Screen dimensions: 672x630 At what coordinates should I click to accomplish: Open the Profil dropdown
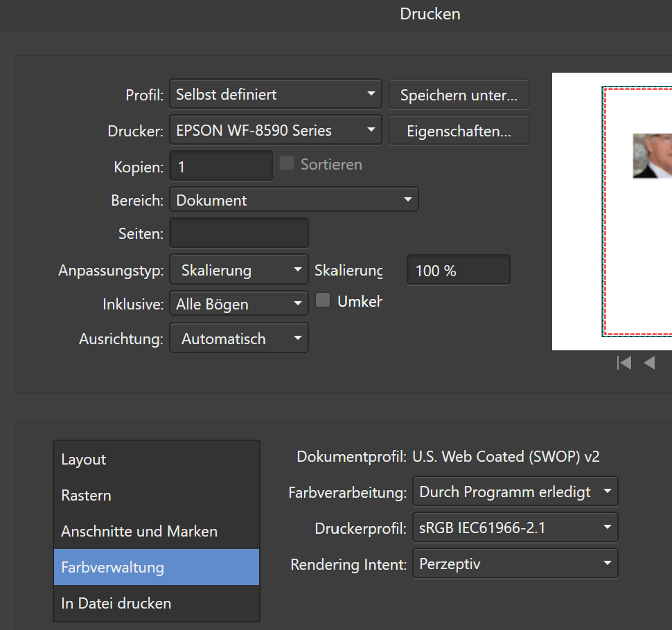[x=275, y=94]
